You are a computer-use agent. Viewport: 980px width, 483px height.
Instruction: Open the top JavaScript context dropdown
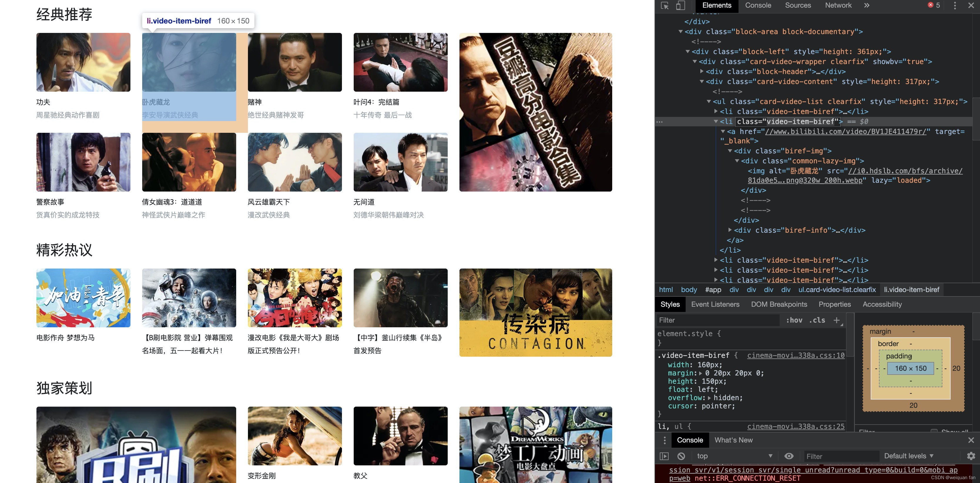click(x=734, y=456)
